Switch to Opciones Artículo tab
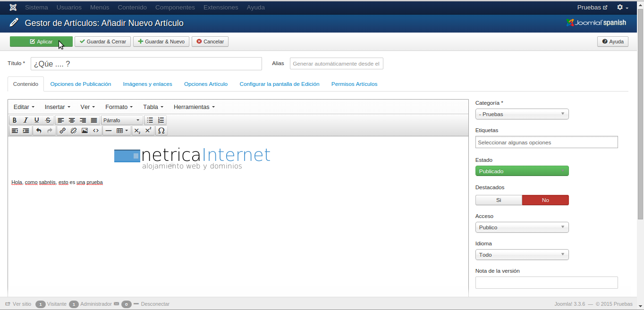 (206, 84)
